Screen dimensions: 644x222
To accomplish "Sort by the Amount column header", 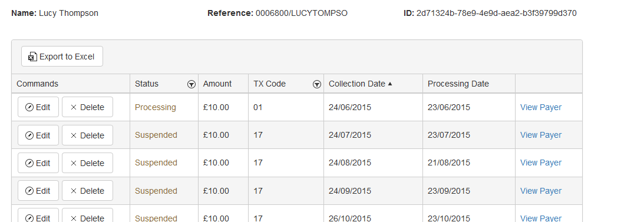I will tap(217, 84).
